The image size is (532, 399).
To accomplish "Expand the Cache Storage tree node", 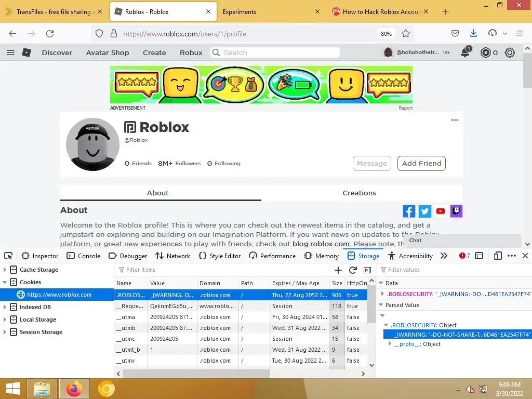I will (x=5, y=270).
